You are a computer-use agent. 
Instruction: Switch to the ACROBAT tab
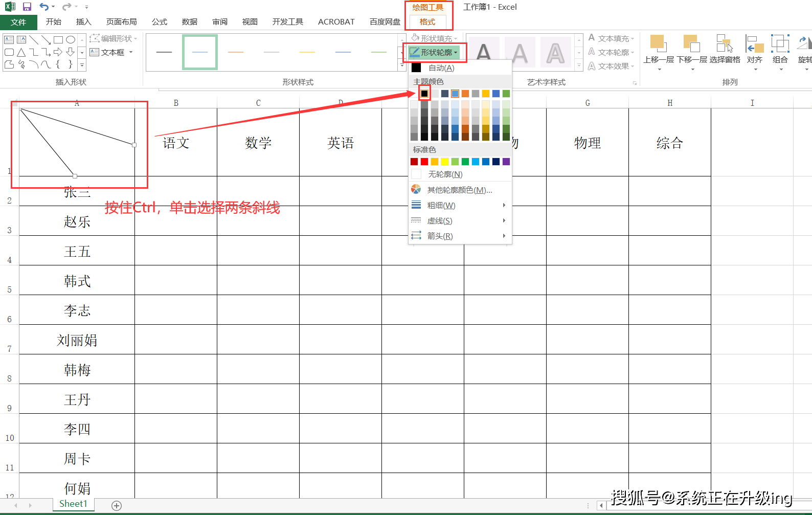336,22
